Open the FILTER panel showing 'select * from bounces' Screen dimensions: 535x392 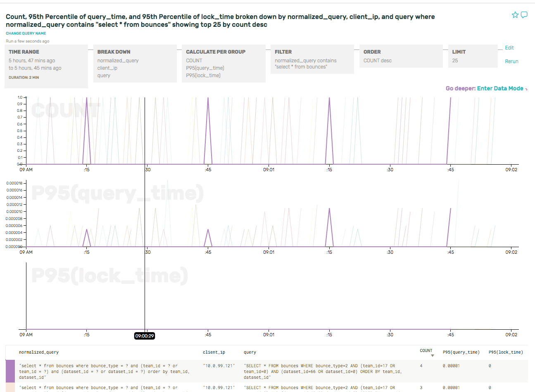(x=312, y=60)
